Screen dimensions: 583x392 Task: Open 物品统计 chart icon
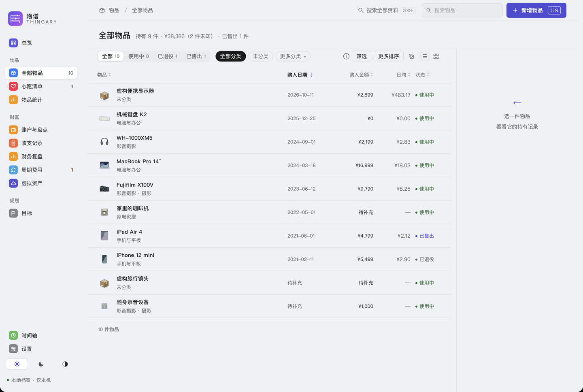(x=13, y=100)
